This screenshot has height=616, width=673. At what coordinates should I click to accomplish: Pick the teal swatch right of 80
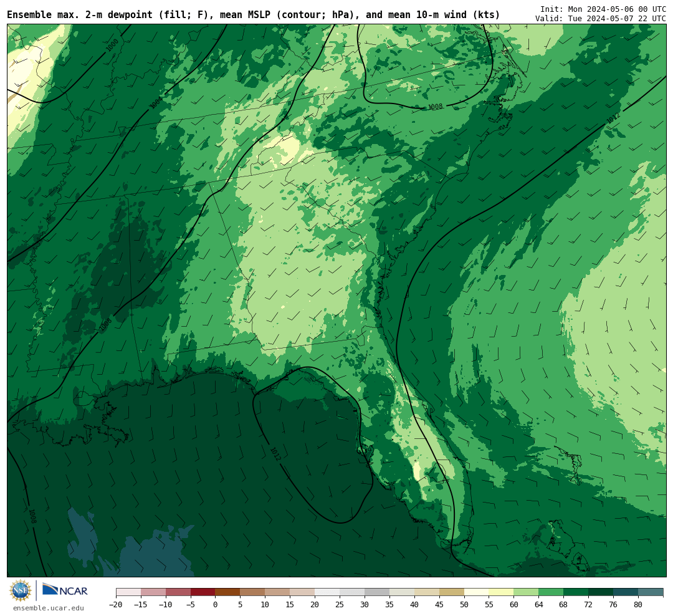[651, 592]
